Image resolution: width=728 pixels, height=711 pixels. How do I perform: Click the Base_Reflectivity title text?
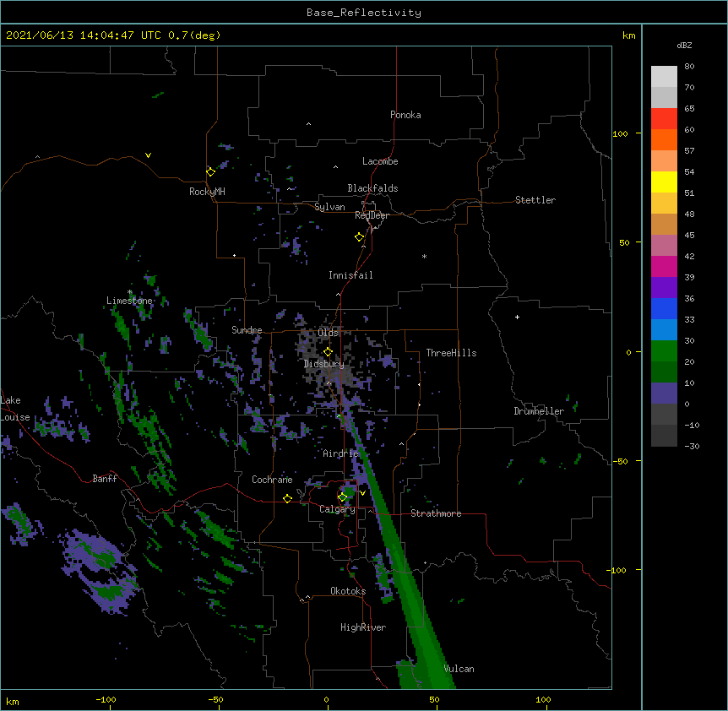[x=363, y=13]
